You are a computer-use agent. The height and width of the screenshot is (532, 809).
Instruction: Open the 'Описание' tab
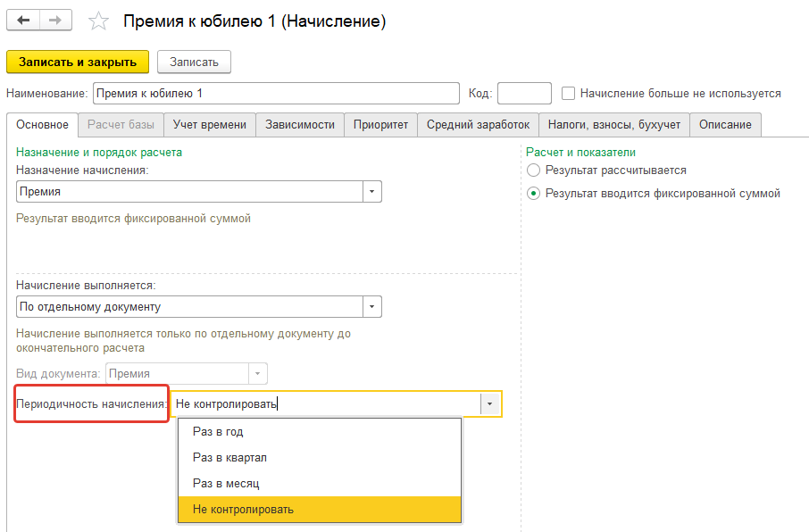(x=725, y=124)
